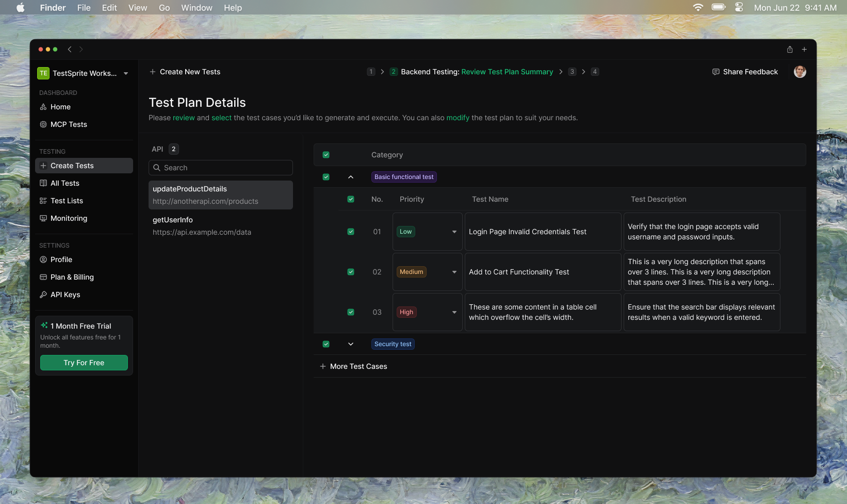Click the Test Lists icon
847x504 pixels.
43,201
